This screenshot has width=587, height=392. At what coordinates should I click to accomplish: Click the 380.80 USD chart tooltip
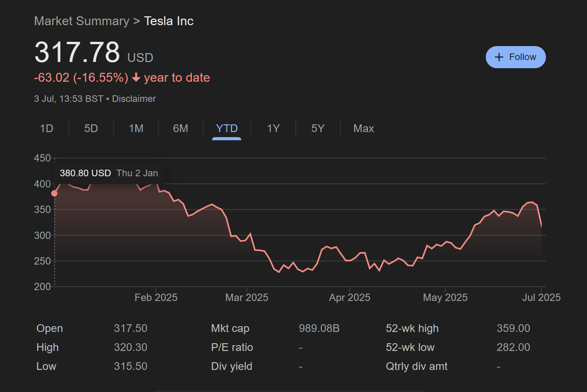[x=109, y=173]
